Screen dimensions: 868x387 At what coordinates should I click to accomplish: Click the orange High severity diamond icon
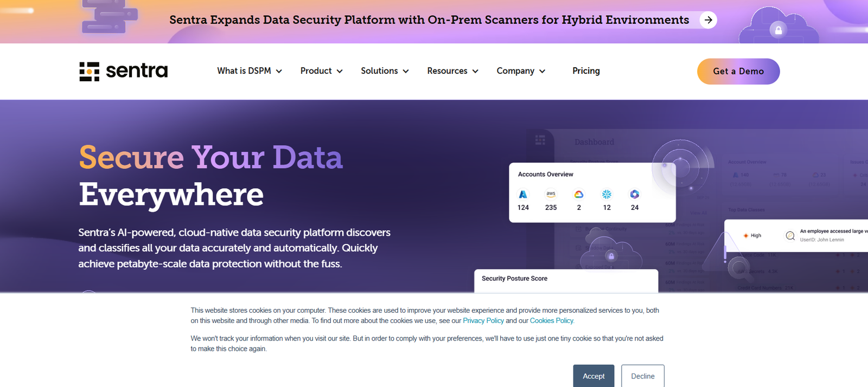[746, 235]
